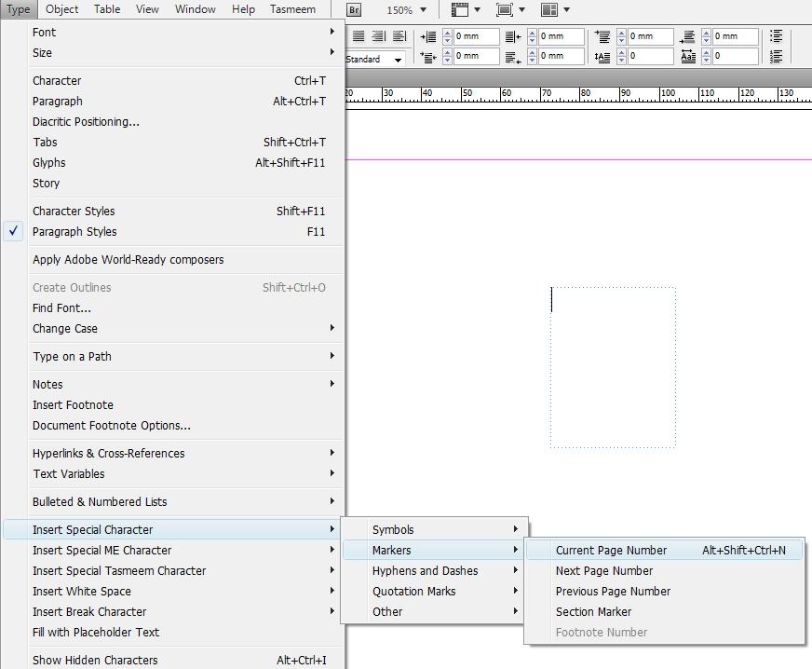Apply Align away from spine alignment
The width and height of the screenshot is (812, 669).
point(399,35)
